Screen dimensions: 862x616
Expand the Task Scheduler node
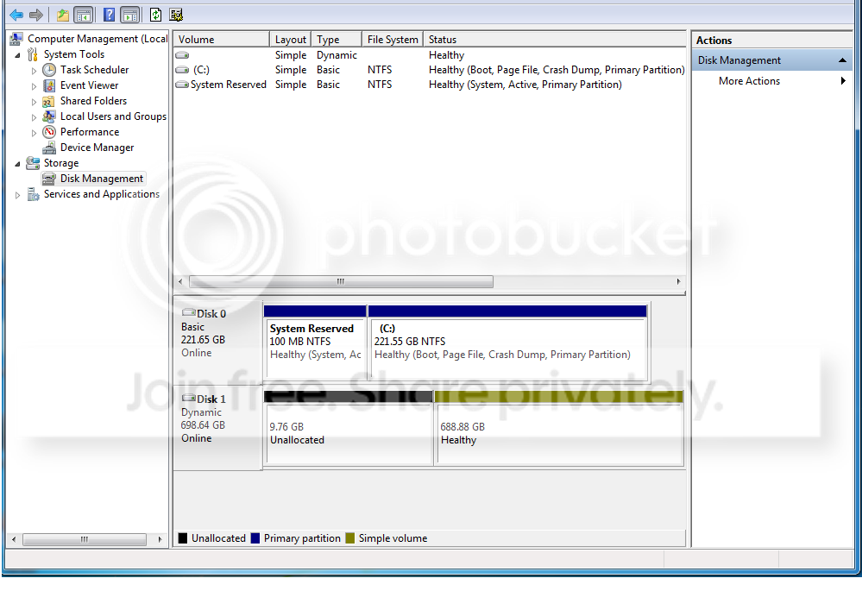click(x=34, y=71)
